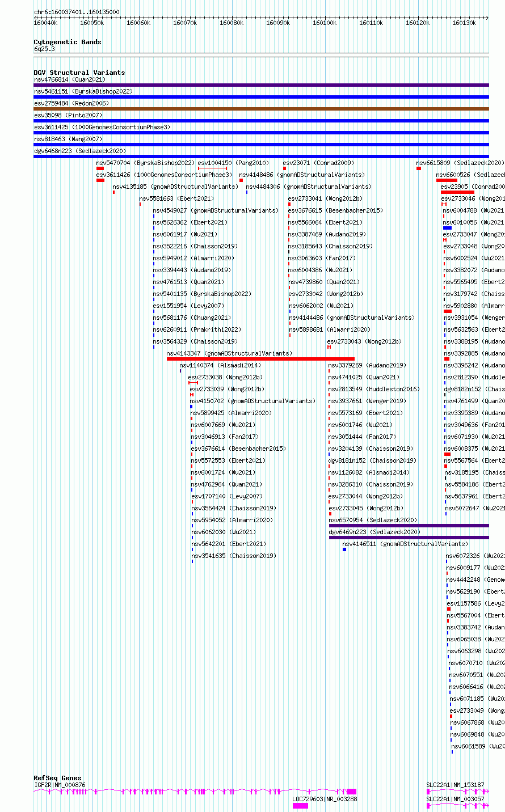
Task: Click the nsv4766814 (Quan2021) variant bar
Action: (261, 85)
